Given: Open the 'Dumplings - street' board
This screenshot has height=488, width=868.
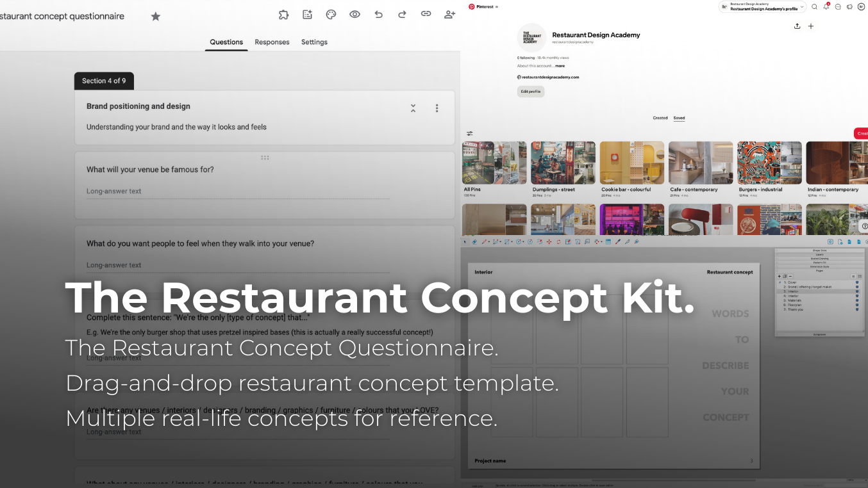Looking at the screenshot, I should [563, 169].
